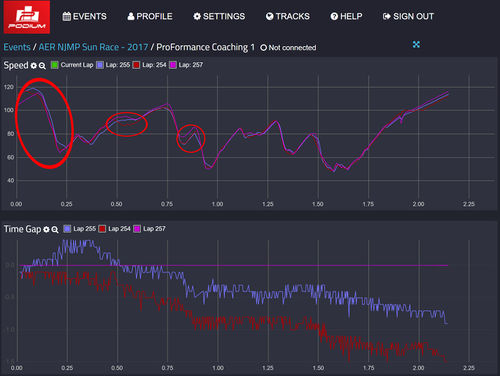Toggle Lap 254 in Speed legend

tap(150, 65)
